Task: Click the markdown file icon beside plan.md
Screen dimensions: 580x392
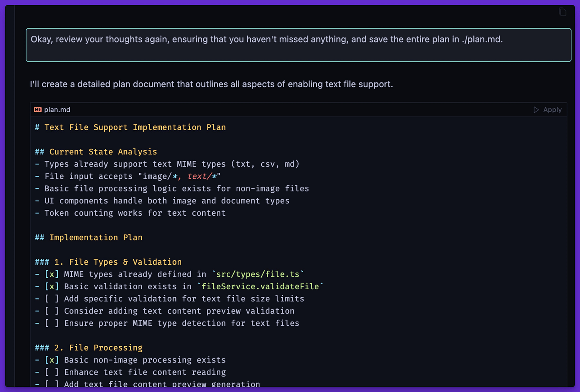Action: [x=38, y=110]
